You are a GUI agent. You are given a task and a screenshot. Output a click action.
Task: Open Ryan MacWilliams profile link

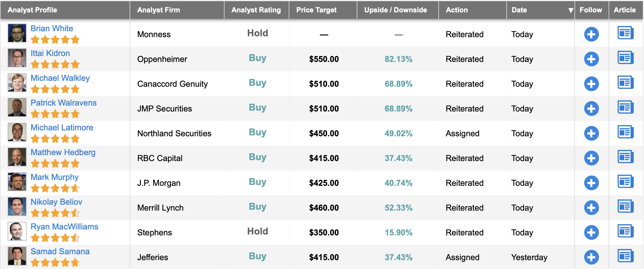click(x=64, y=227)
